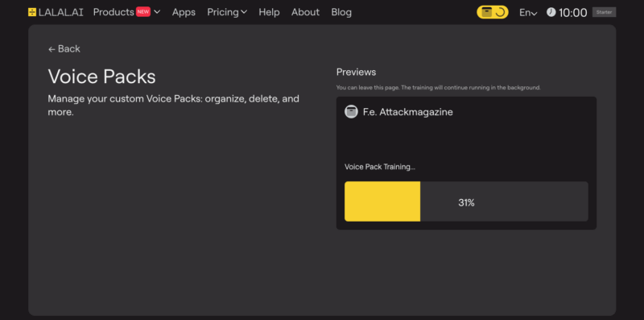Select the F.e. Attackmagazine voice pack name
This screenshot has height=320, width=644.
pyautogui.click(x=408, y=112)
